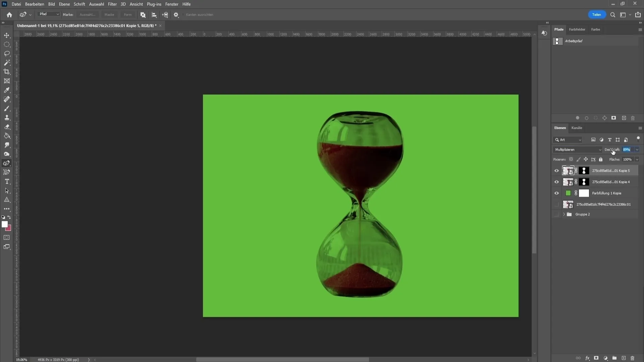
Task: Open pen options gear icon
Action: tap(176, 15)
